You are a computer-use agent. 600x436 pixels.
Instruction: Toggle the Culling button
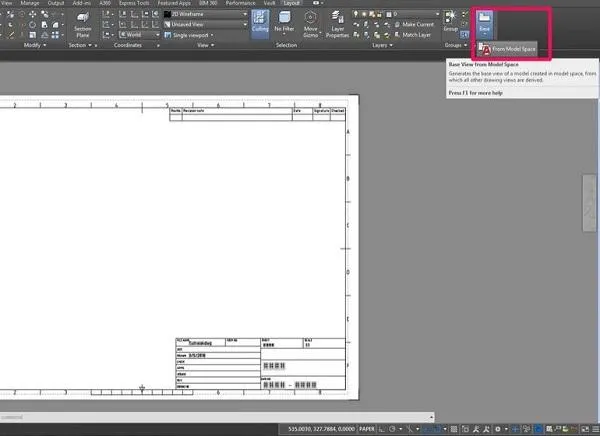tap(259, 24)
